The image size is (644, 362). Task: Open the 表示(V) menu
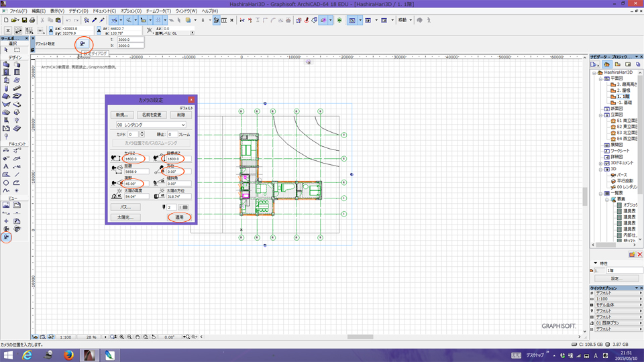(x=57, y=11)
